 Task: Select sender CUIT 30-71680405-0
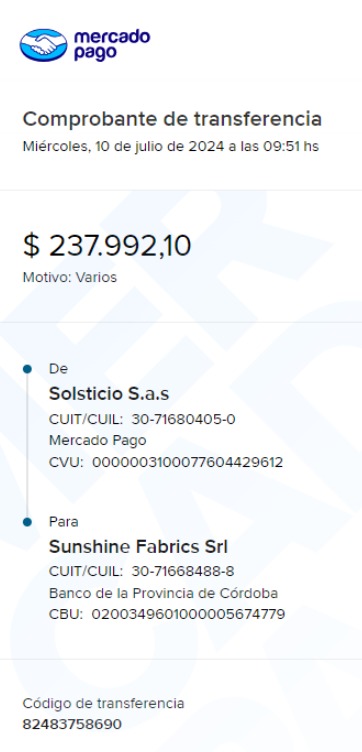pos(183,420)
